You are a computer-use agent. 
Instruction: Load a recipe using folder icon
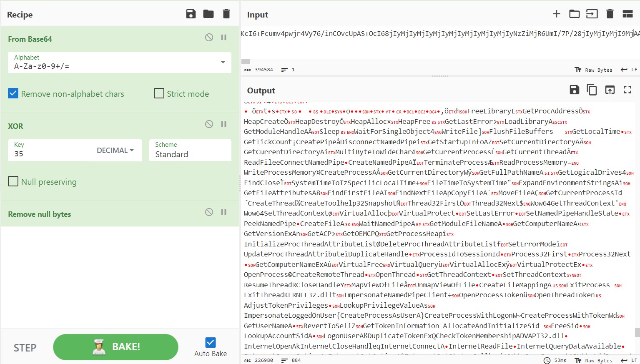(x=208, y=14)
